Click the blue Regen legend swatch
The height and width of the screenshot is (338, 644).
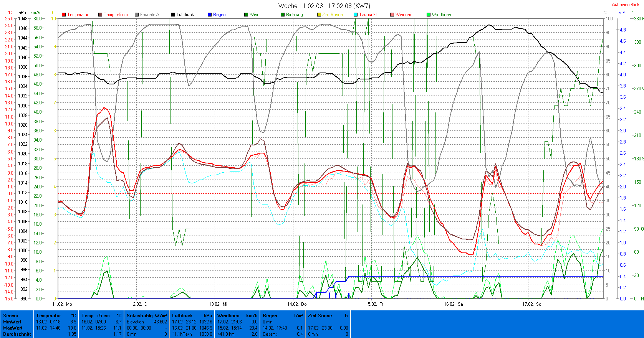210,15
